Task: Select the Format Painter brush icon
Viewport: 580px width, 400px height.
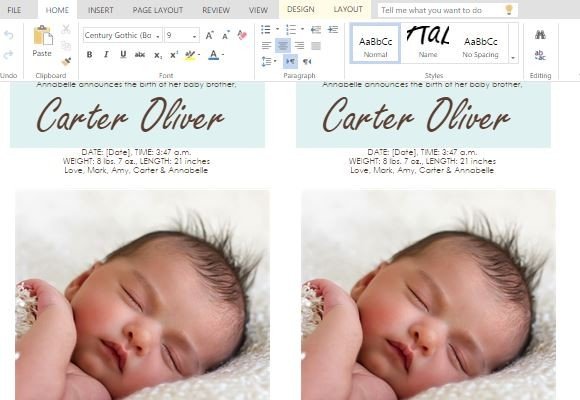Action: (66, 61)
